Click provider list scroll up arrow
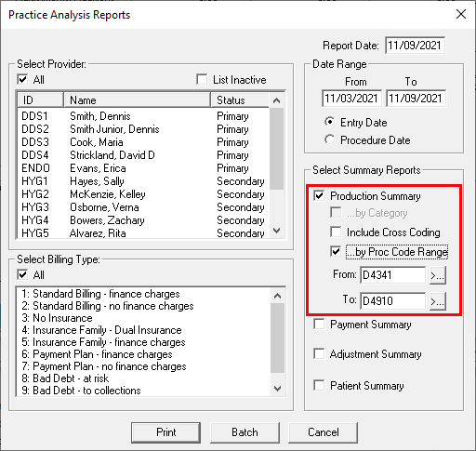 click(x=277, y=100)
